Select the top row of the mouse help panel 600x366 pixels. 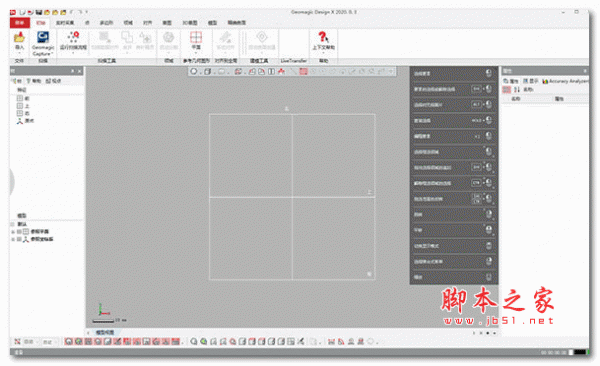453,73
